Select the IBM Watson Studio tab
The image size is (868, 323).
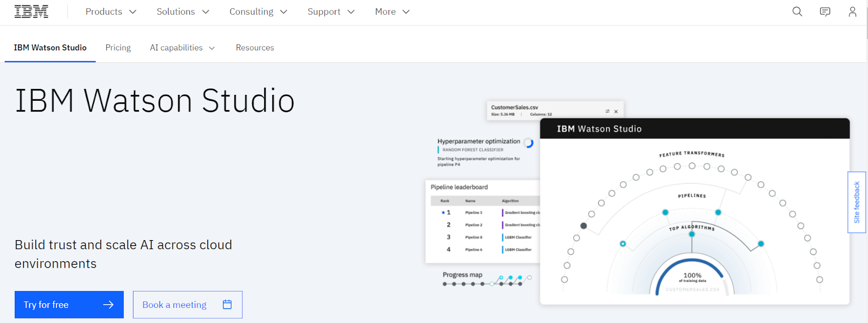pyautogui.click(x=50, y=48)
